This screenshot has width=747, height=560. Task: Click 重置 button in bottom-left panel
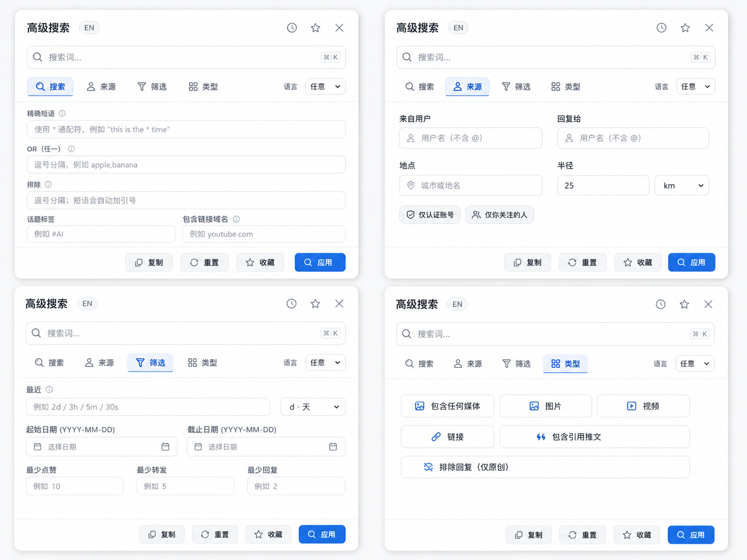click(x=215, y=534)
